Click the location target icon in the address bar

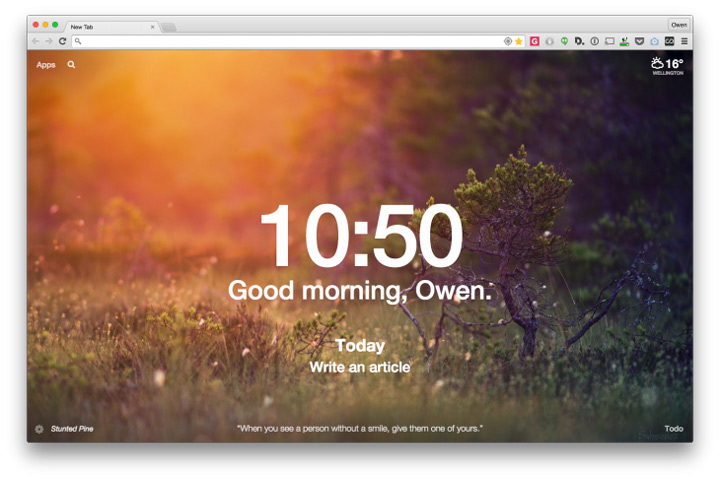tap(508, 41)
